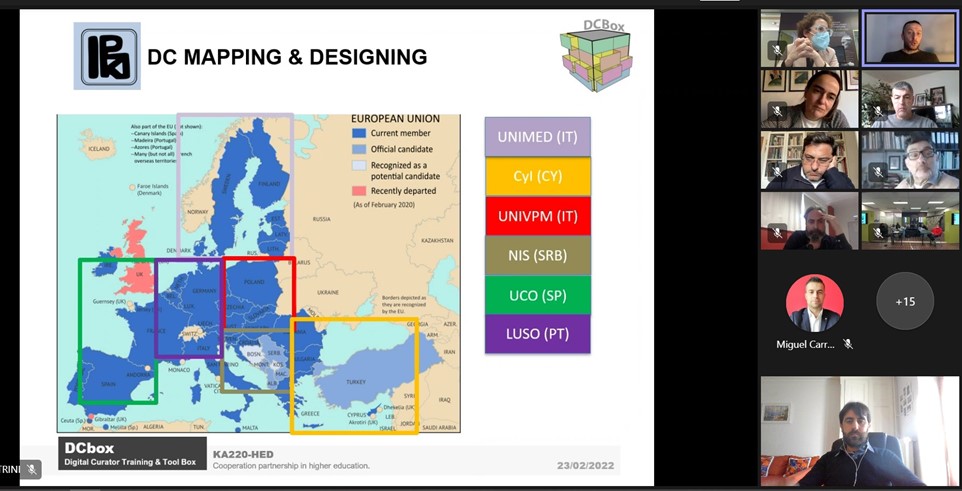Click mute icon on the conference room video tile
Image resolution: width=962 pixels, height=491 pixels.
[877, 233]
